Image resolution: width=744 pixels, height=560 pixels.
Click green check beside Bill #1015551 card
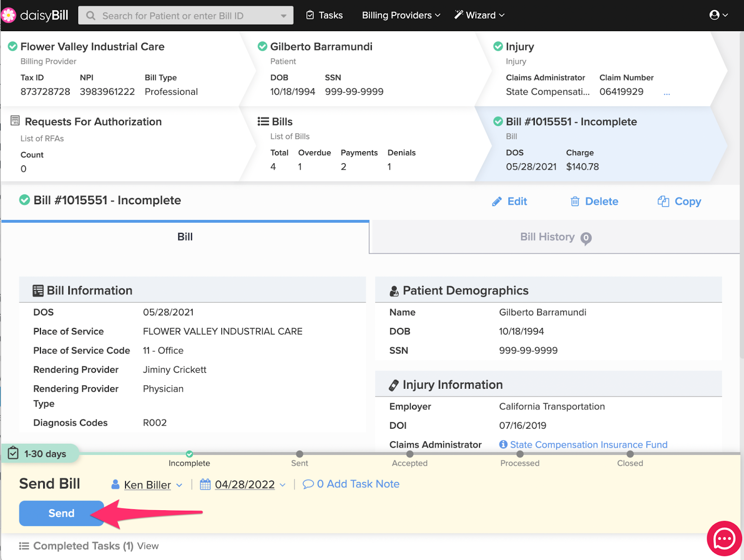point(498,121)
